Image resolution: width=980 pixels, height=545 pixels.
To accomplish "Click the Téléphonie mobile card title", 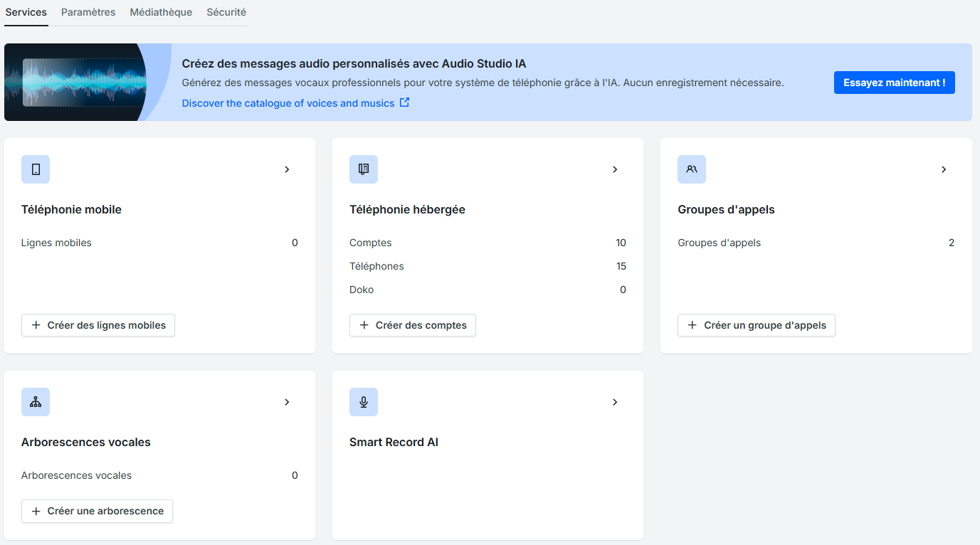I will [71, 210].
